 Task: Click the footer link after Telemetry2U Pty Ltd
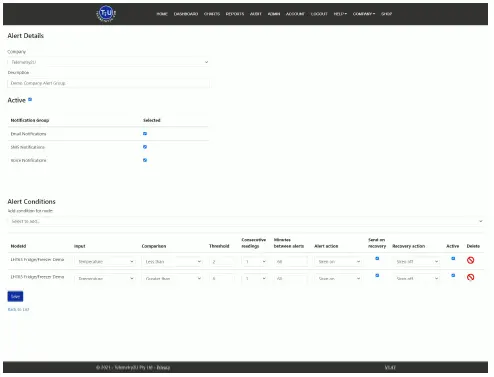coord(164,369)
